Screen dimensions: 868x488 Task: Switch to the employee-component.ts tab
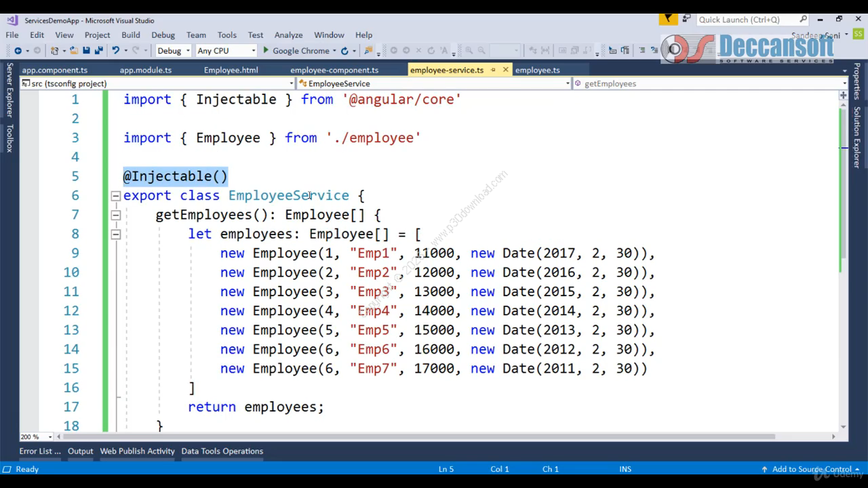click(334, 70)
